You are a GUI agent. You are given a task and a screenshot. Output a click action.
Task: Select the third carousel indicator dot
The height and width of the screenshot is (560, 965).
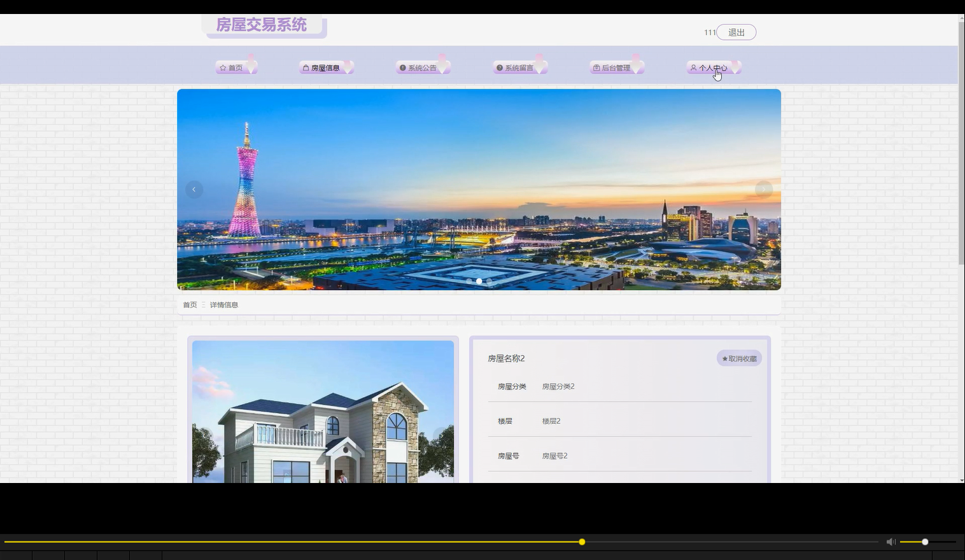pos(488,281)
